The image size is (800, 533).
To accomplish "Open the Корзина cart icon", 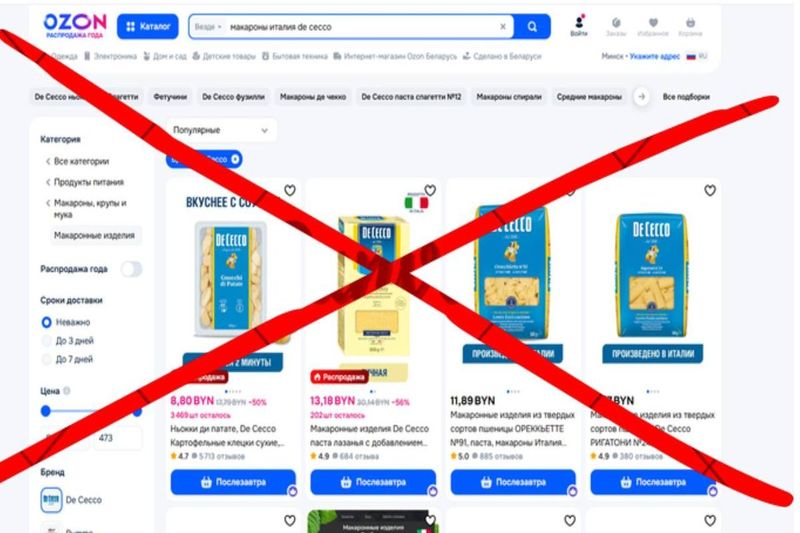I will 690,27.
